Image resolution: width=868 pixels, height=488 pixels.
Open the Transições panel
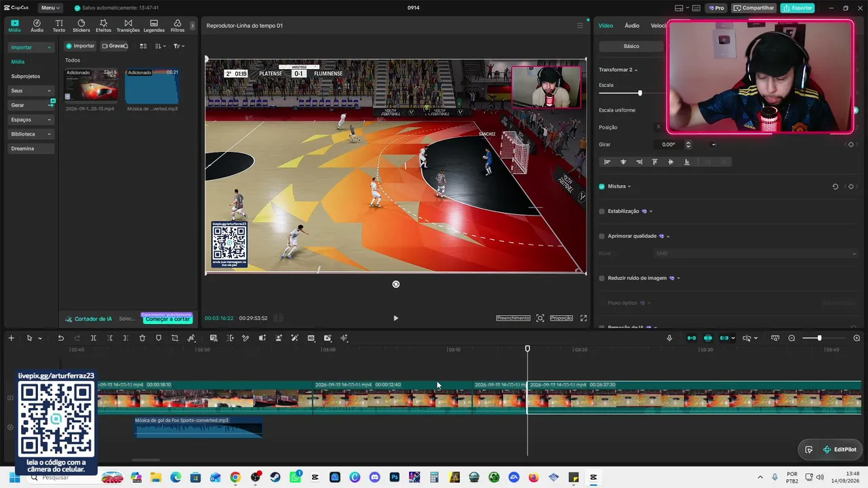pyautogui.click(x=127, y=26)
